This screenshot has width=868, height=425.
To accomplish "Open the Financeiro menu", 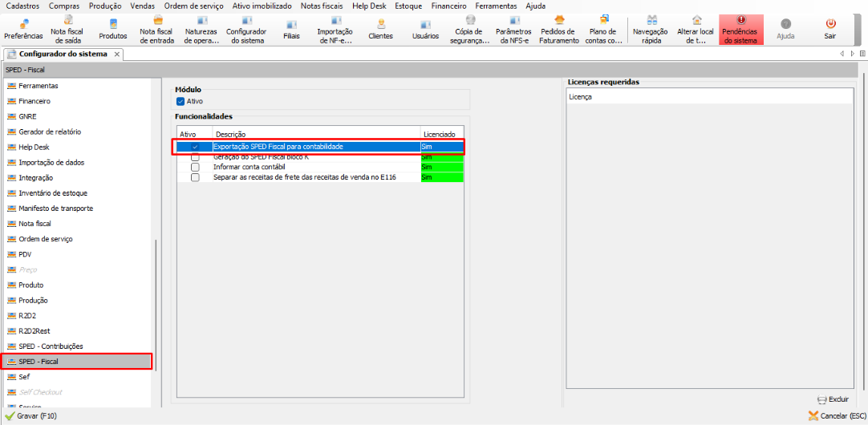I will tap(448, 6).
